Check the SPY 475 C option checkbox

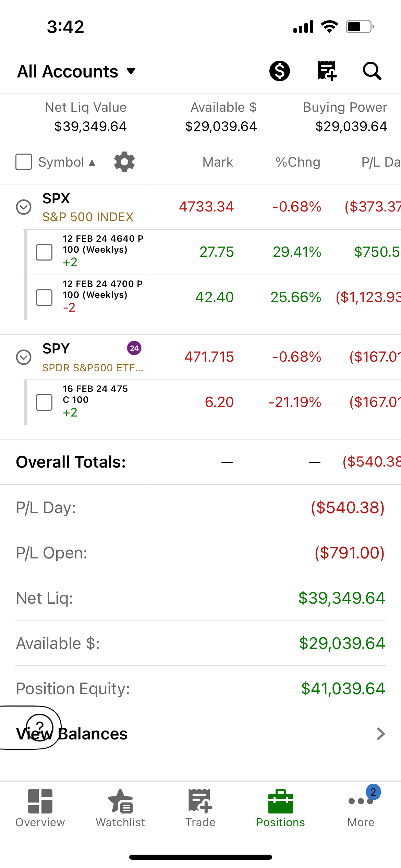pos(44,402)
